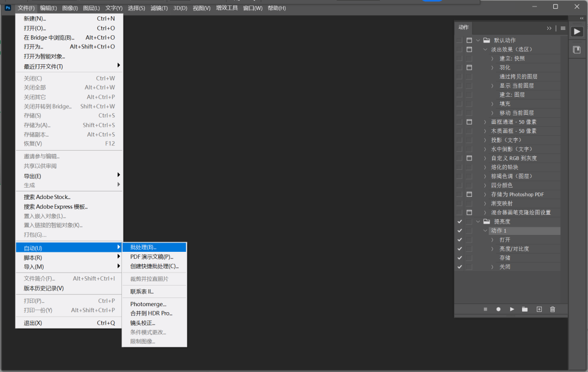Choose 搜索 Adobe Stock... entry
Image resolution: width=588 pixels, height=372 pixels.
click(x=69, y=197)
